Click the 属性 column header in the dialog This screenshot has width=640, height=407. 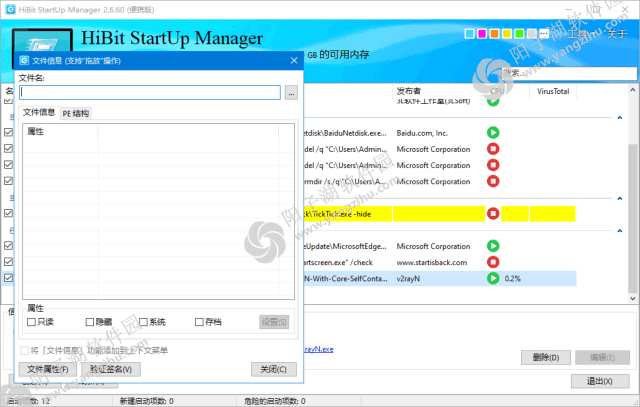[x=60, y=131]
